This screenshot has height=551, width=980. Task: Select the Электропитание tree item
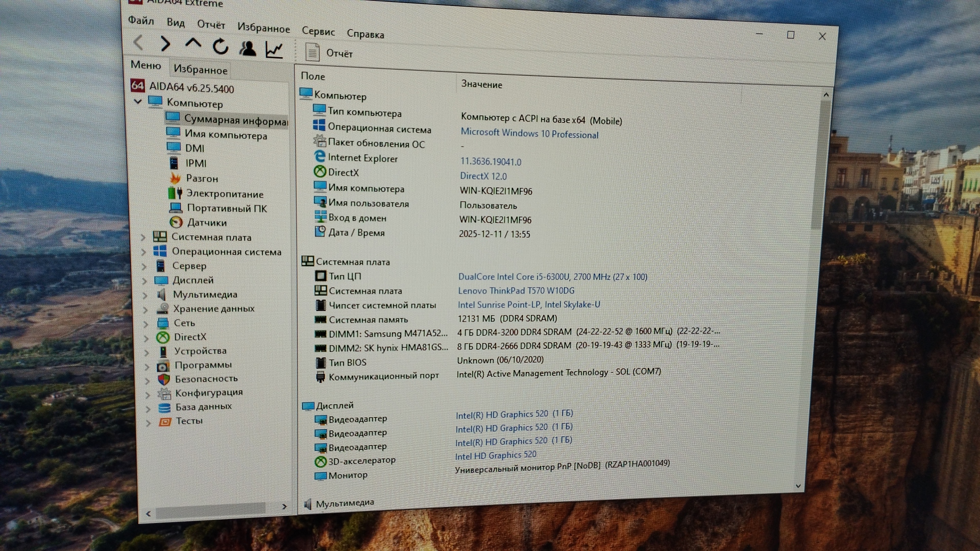click(224, 194)
